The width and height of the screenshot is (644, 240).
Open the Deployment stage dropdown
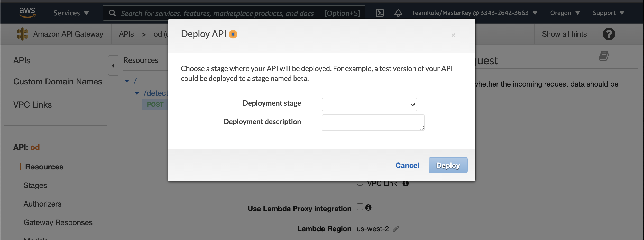coord(369,104)
